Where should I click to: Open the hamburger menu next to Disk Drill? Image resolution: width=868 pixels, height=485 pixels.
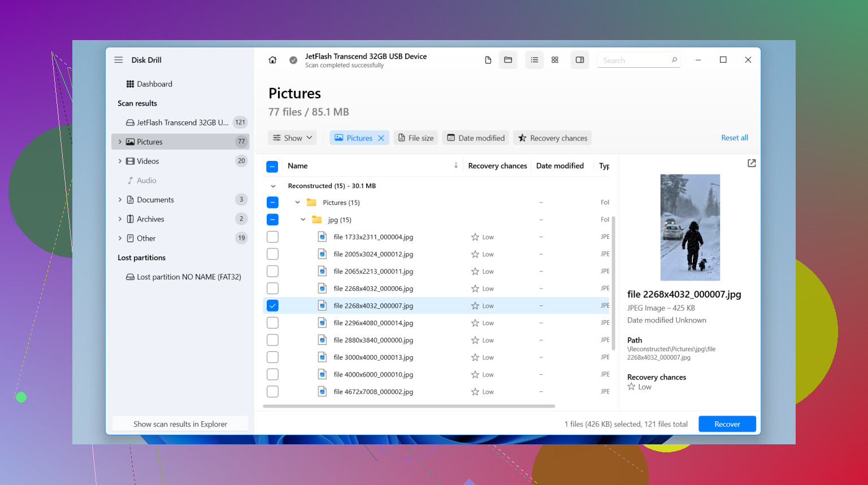pos(119,60)
